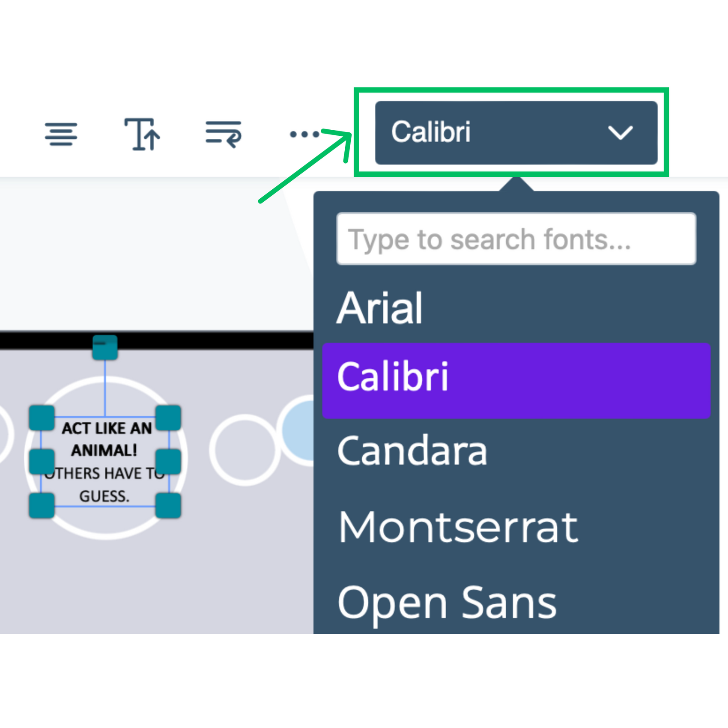Open the three-dot more options menu
728x728 pixels.
[304, 134]
